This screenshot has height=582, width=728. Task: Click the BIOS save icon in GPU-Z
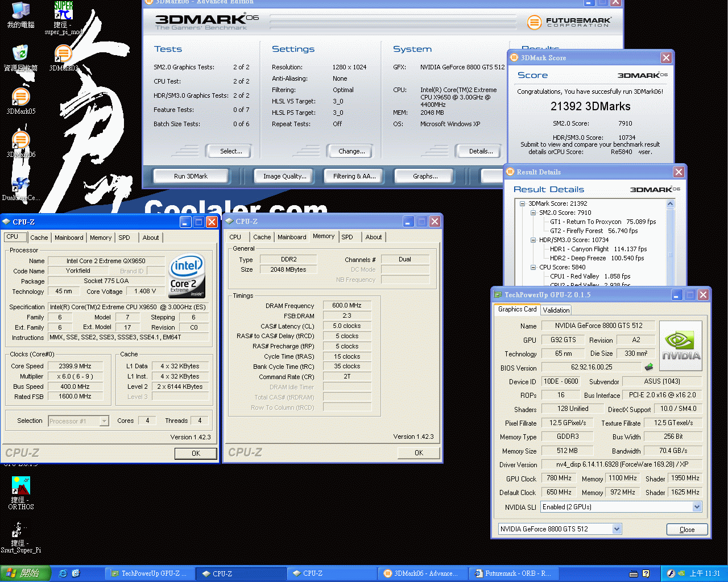(648, 367)
